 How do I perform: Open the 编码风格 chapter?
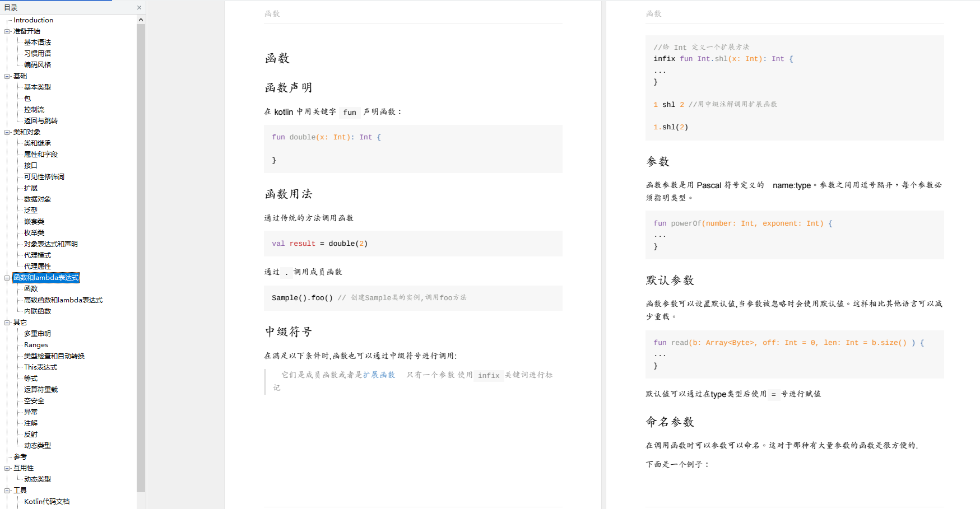click(x=38, y=65)
